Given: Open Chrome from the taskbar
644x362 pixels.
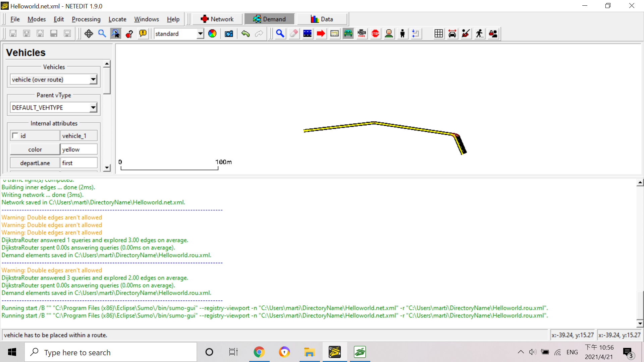Looking at the screenshot, I should pos(259,352).
